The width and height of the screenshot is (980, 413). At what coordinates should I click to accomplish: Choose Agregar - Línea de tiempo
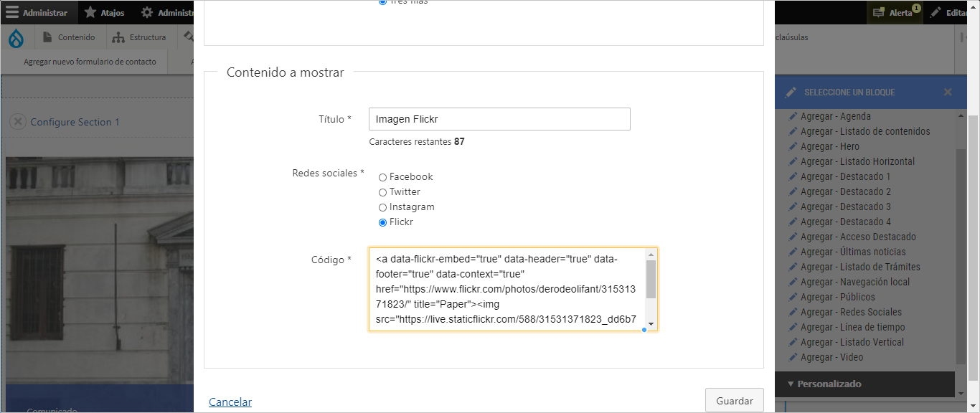(853, 327)
